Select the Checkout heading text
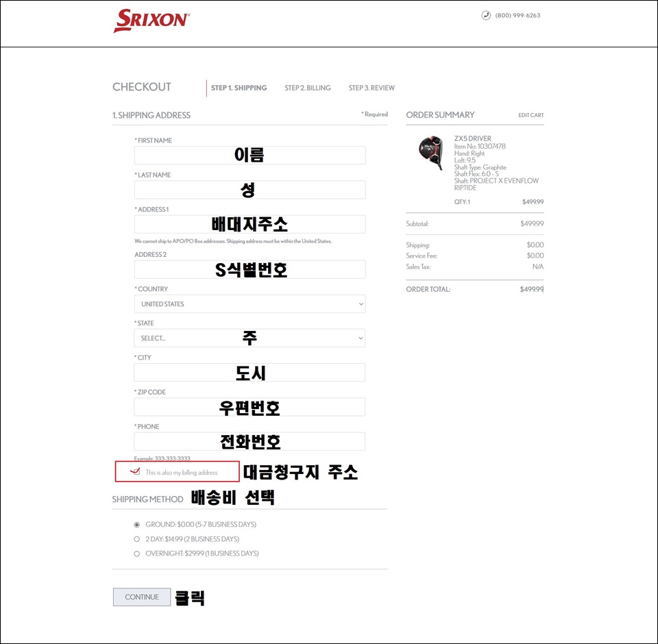The image size is (658, 644). tap(142, 87)
